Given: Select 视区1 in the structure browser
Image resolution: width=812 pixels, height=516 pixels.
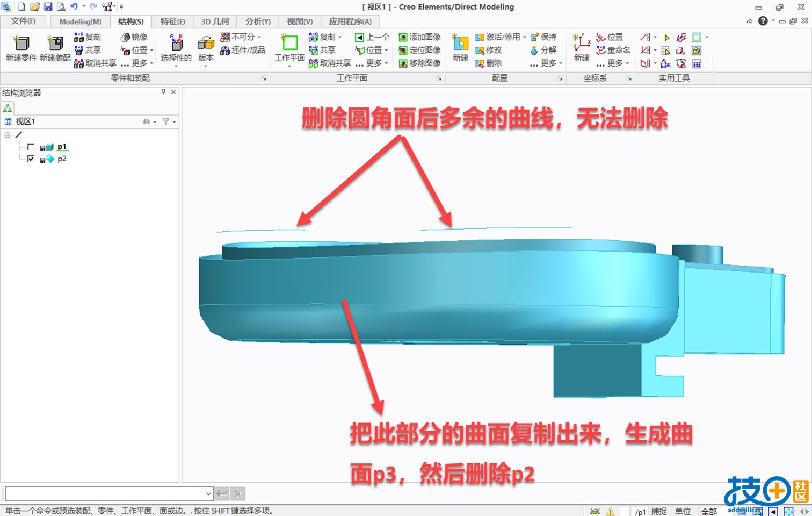Looking at the screenshot, I should [25, 121].
